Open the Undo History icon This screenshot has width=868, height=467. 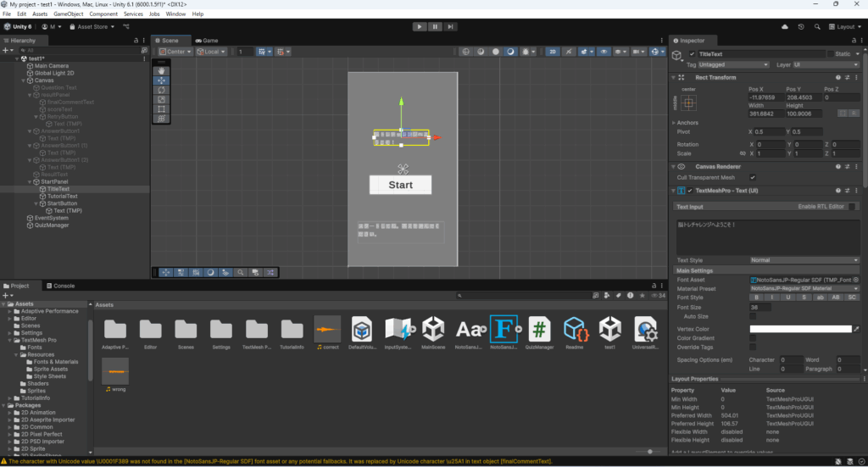801,26
